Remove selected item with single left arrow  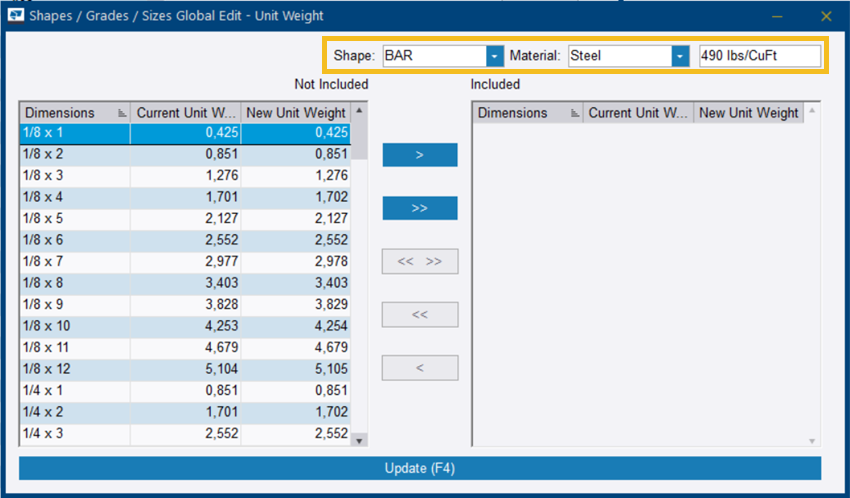(419, 368)
